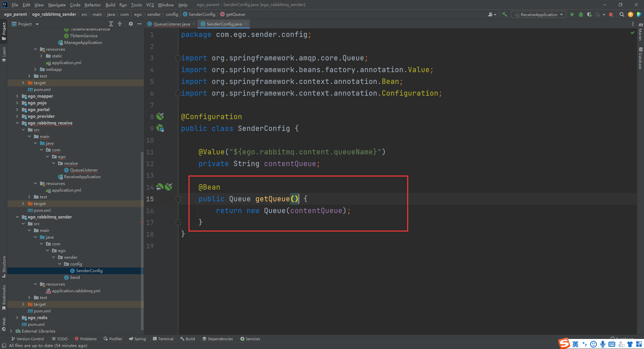644x349 pixels.
Task: Collapse the ego_rabbitmq_receive module
Action: [x=17, y=123]
